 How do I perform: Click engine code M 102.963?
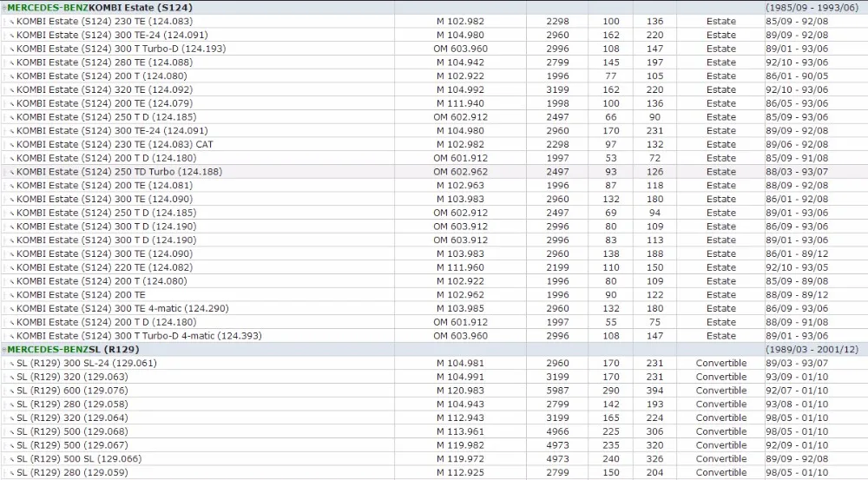(x=460, y=185)
